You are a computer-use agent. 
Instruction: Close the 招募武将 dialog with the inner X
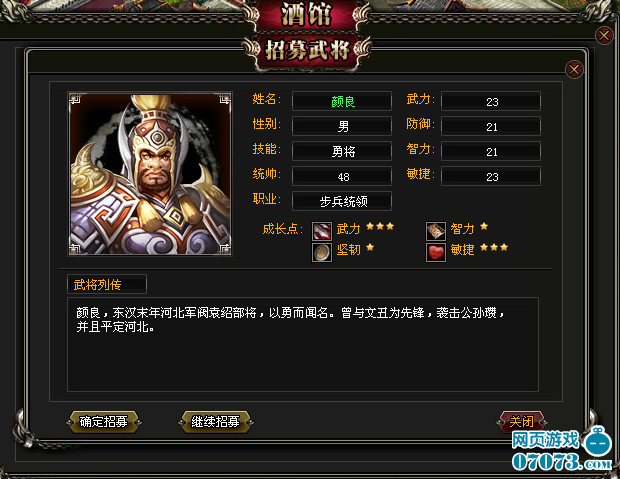pos(574,70)
